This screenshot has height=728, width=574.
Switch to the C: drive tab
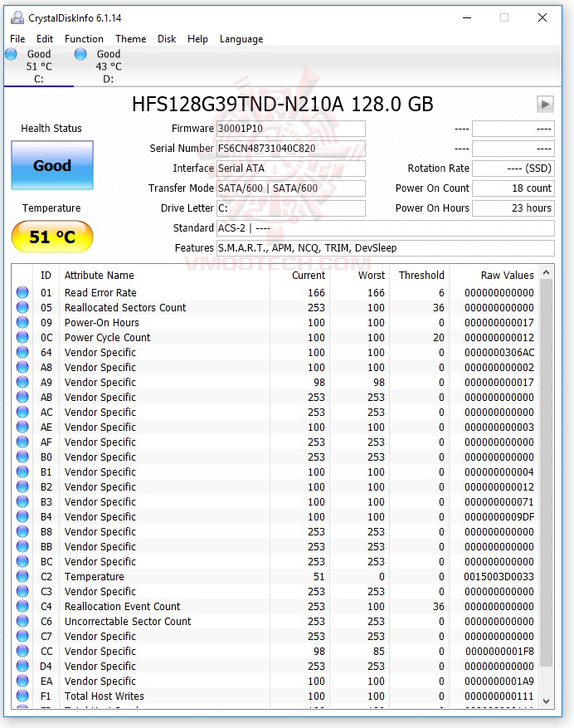click(38, 66)
